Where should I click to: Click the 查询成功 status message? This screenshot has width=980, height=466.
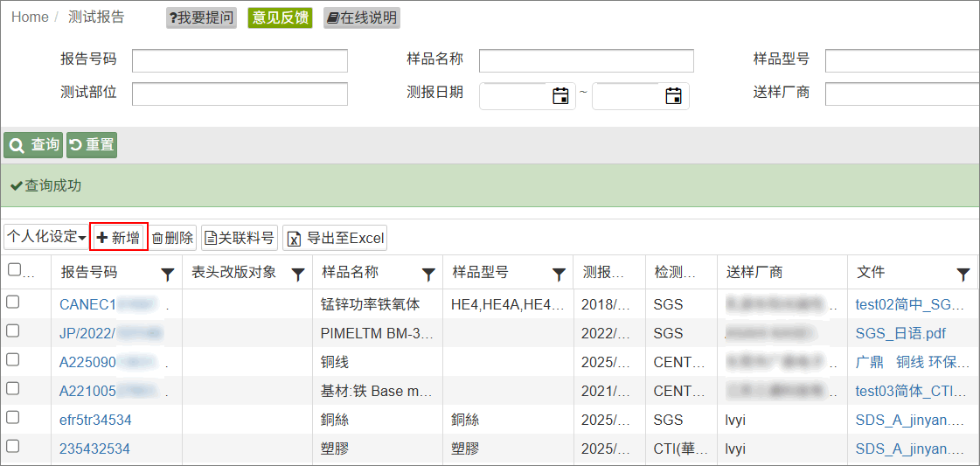[x=46, y=185]
